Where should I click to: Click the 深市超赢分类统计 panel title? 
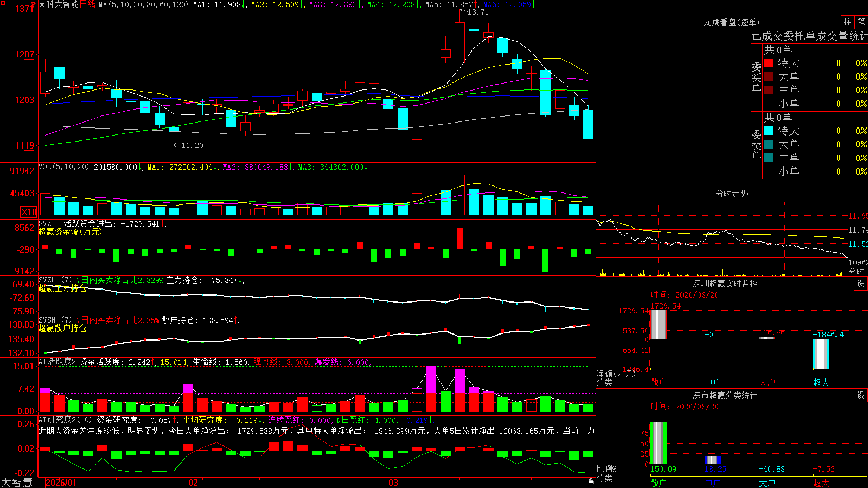tap(725, 395)
